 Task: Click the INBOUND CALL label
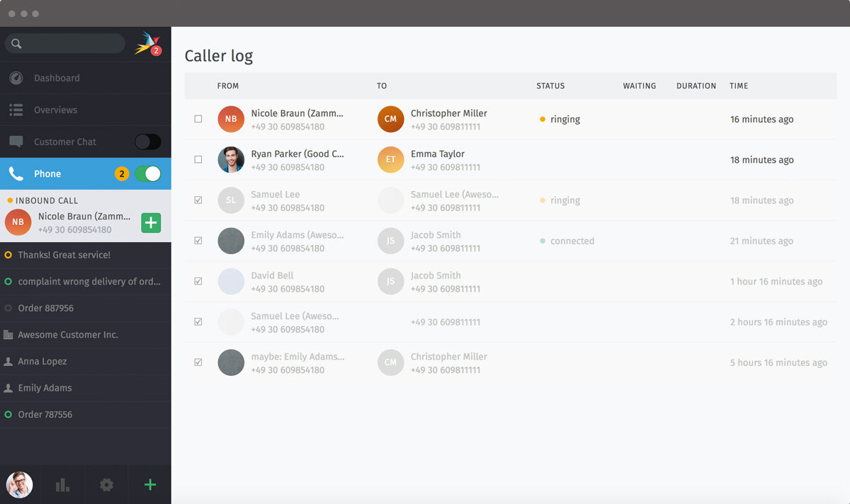[x=47, y=200]
